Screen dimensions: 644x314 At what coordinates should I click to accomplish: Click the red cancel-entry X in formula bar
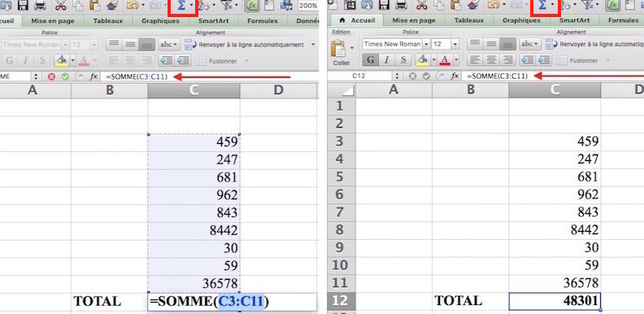[51, 76]
